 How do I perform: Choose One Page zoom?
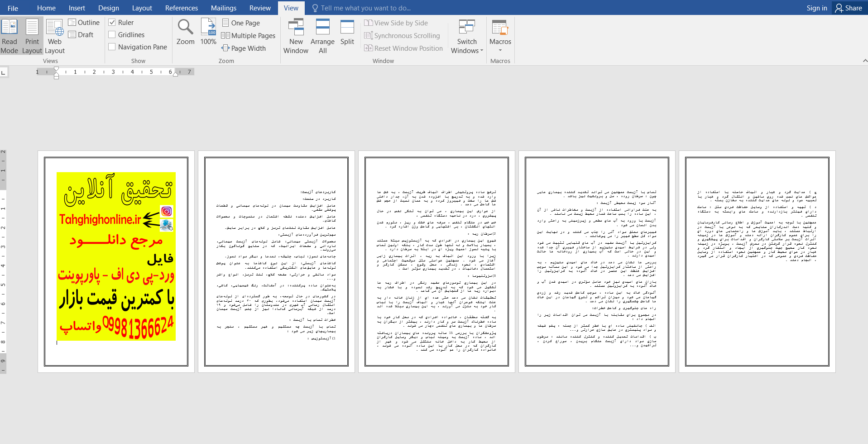pos(241,23)
